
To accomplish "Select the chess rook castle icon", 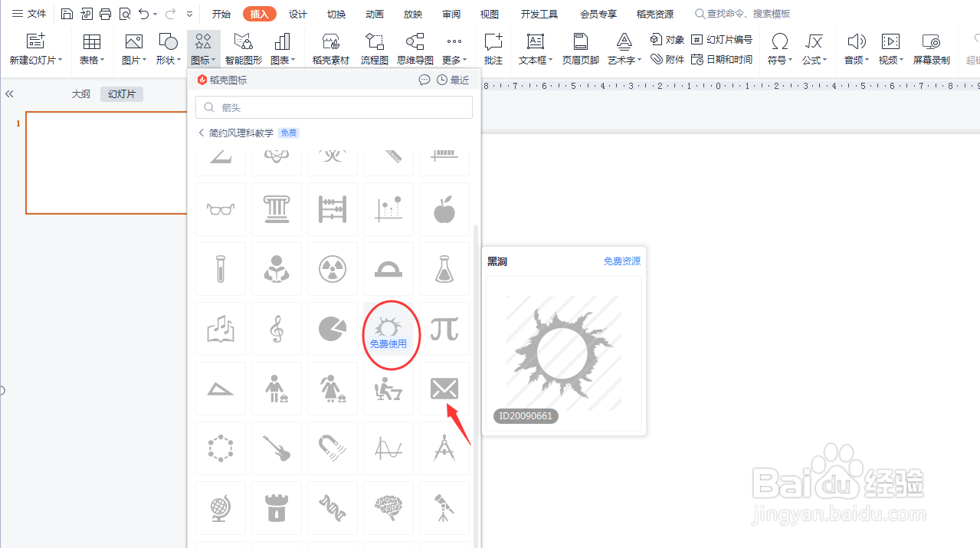I will tap(277, 508).
